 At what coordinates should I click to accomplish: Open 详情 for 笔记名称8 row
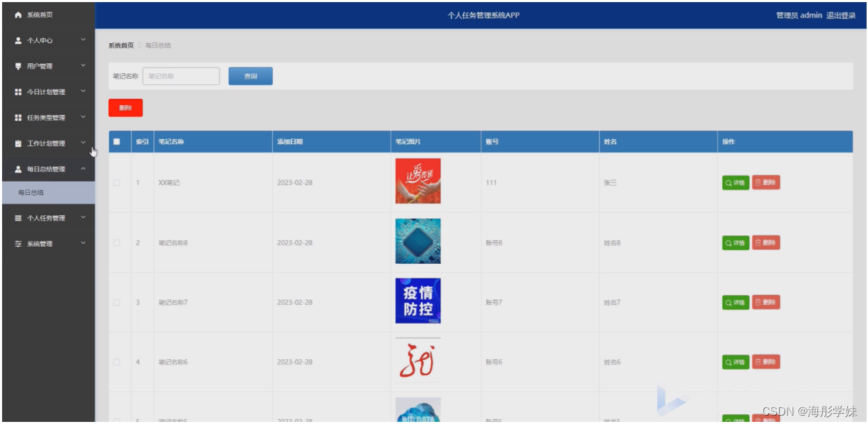pos(736,243)
